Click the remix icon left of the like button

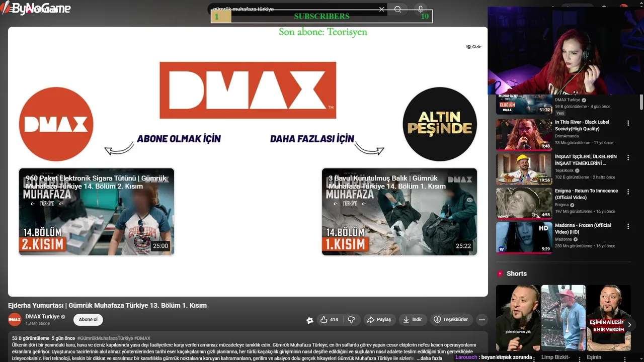310,320
